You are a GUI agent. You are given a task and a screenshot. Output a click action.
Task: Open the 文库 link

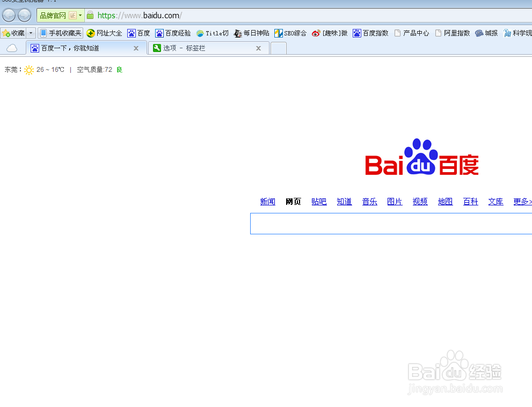[495, 202]
